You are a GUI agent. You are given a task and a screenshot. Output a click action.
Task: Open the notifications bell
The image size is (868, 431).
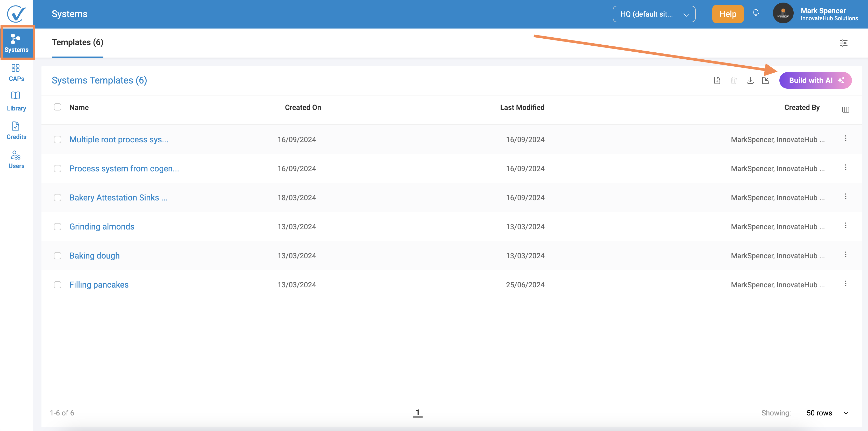pyautogui.click(x=756, y=13)
